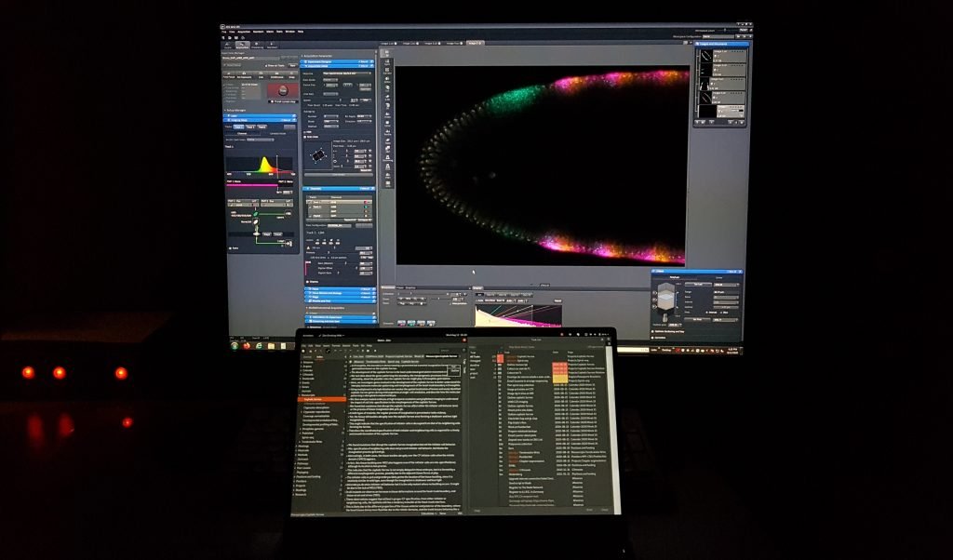Select the Meetings item in Zim index

(303, 446)
